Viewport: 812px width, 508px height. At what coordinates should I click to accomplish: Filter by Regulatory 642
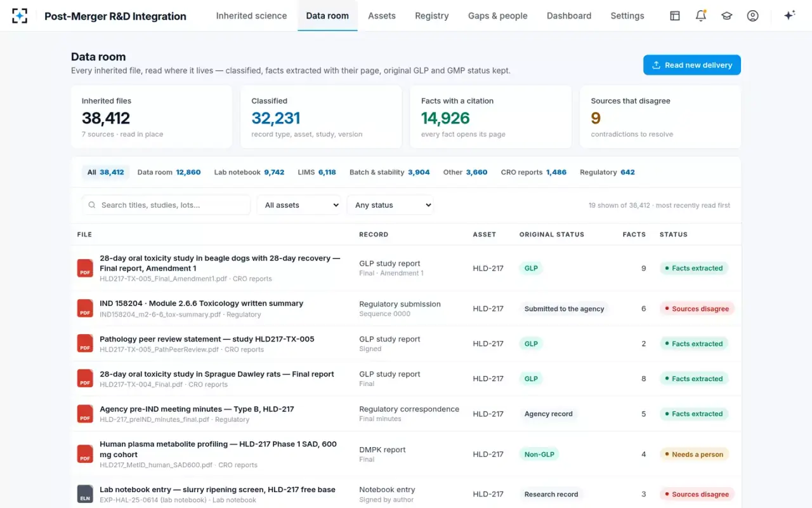click(x=607, y=172)
